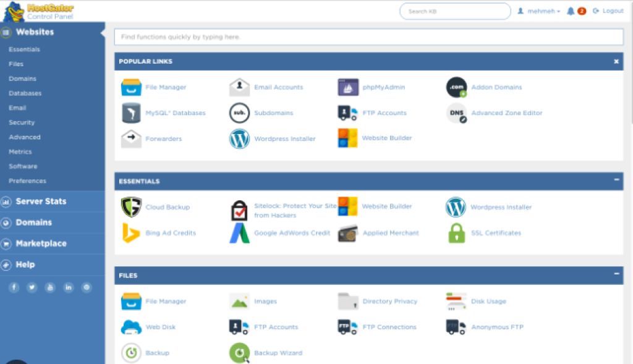The width and height of the screenshot is (633, 364).
Task: Open the Subdomains icon
Action: click(239, 113)
